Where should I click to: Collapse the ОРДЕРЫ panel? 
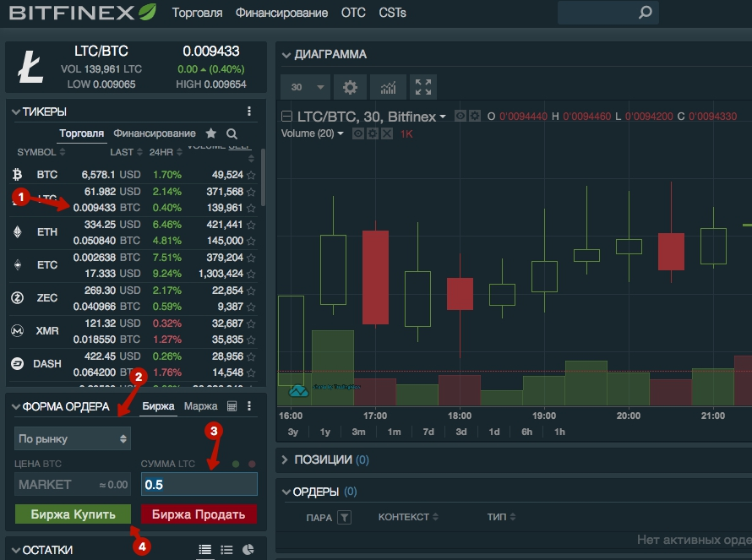tap(286, 492)
